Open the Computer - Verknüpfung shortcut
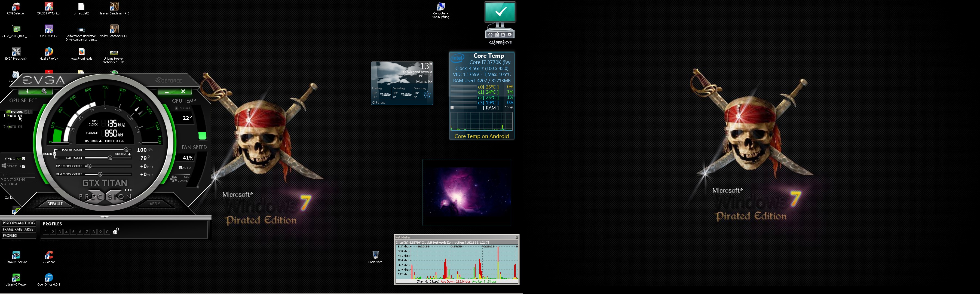980x294 pixels. click(x=440, y=10)
